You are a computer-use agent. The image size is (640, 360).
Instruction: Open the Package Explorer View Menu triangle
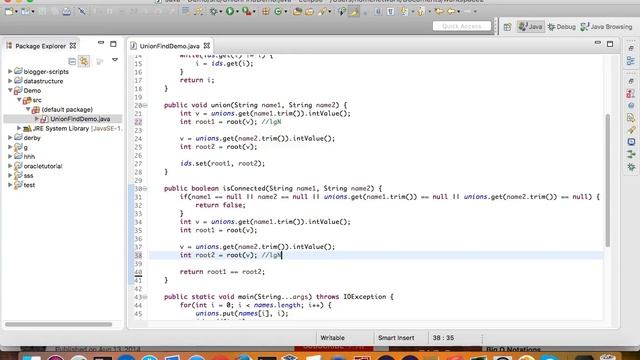click(115, 60)
